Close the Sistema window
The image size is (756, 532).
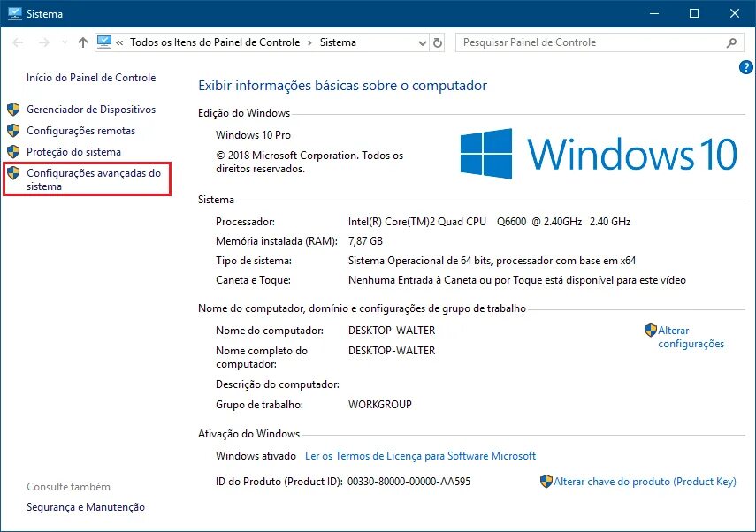[734, 13]
